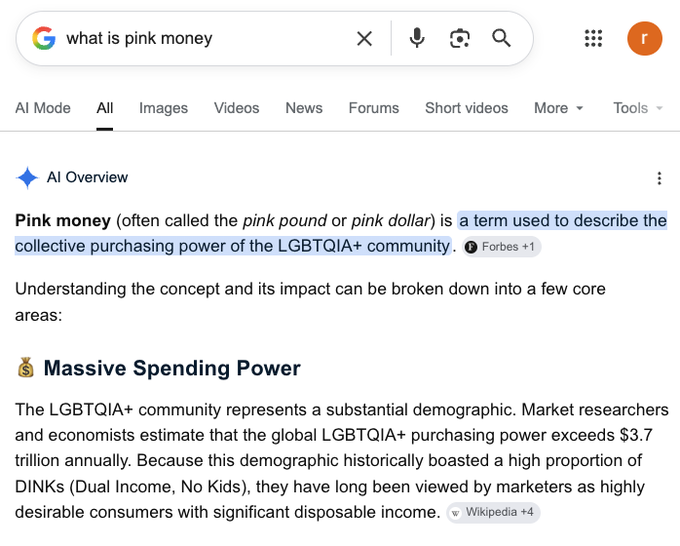
Task: Clear the search query with the X icon
Action: click(x=364, y=39)
